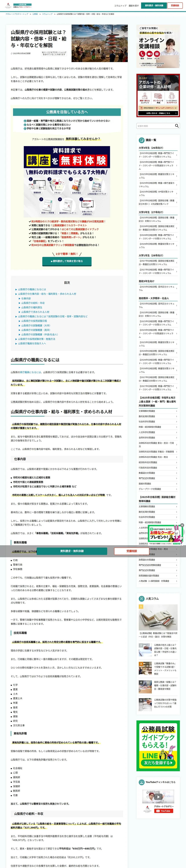Open rank 1 column thumbnail about 教養試験
The width and height of the screenshot is (186, 868).
[x=158, y=617]
